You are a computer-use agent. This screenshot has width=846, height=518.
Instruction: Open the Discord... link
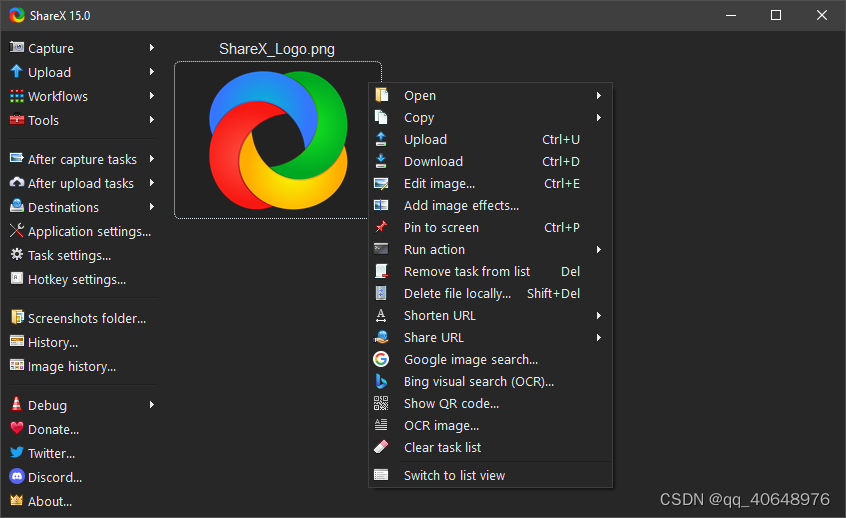point(81,478)
